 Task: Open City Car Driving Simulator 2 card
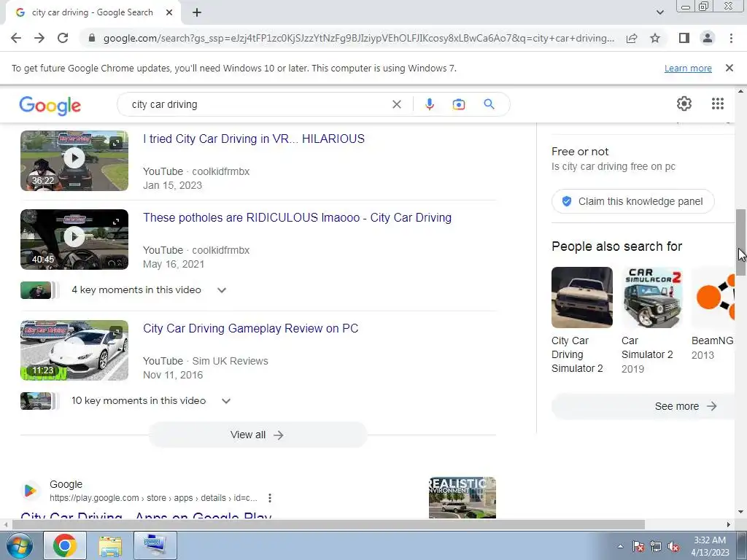(581, 321)
